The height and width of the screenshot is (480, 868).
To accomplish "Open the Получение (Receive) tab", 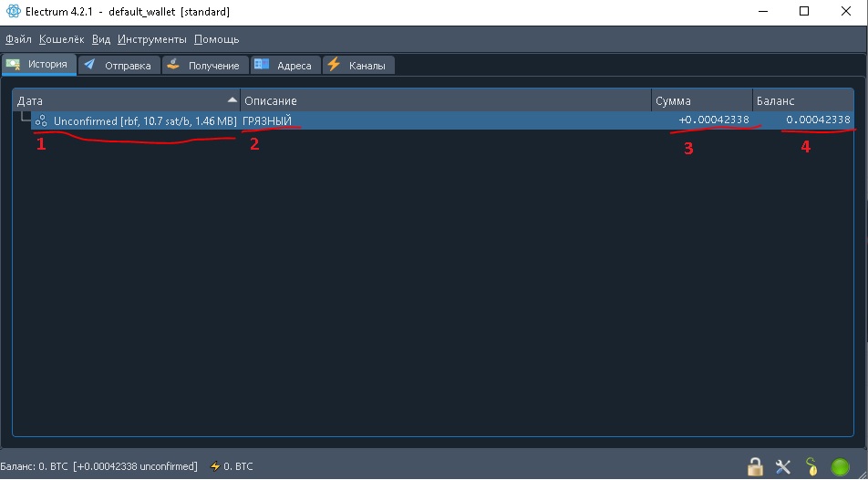I will tap(204, 66).
